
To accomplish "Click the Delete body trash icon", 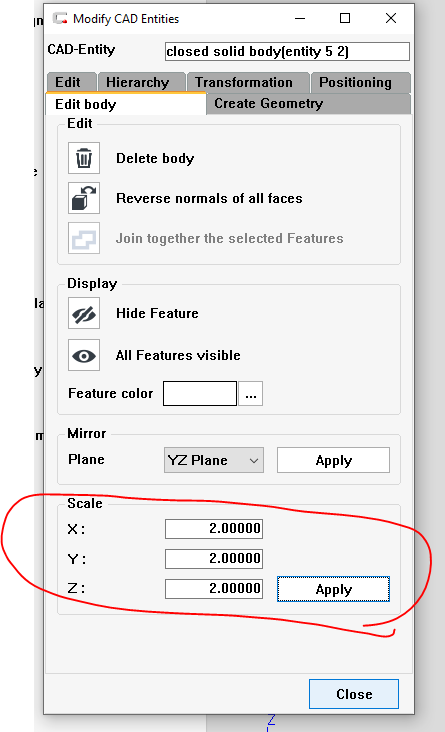I will click(x=84, y=158).
